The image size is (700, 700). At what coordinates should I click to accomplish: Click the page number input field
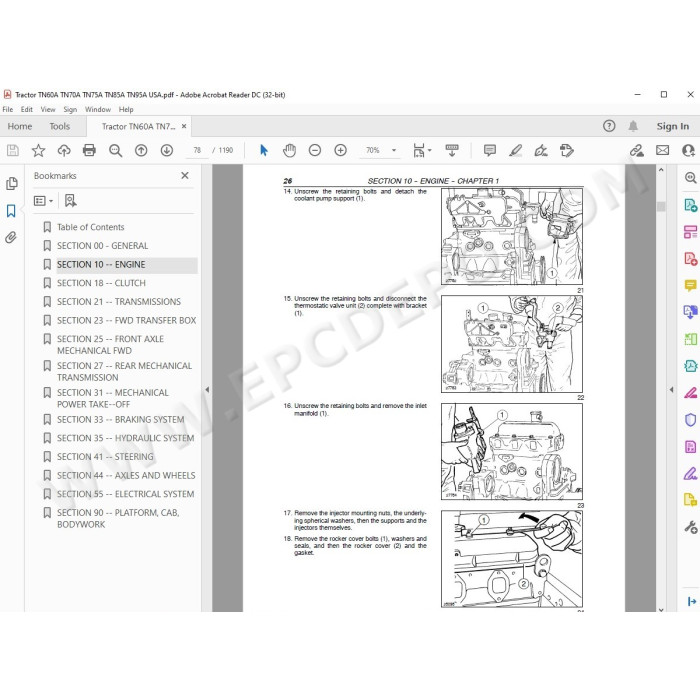(x=197, y=150)
